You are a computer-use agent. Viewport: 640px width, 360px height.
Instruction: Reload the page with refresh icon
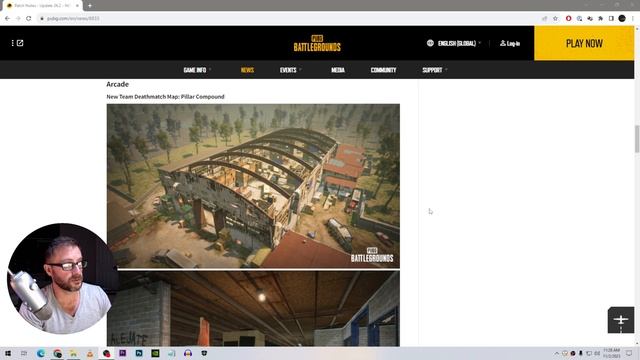29,18
